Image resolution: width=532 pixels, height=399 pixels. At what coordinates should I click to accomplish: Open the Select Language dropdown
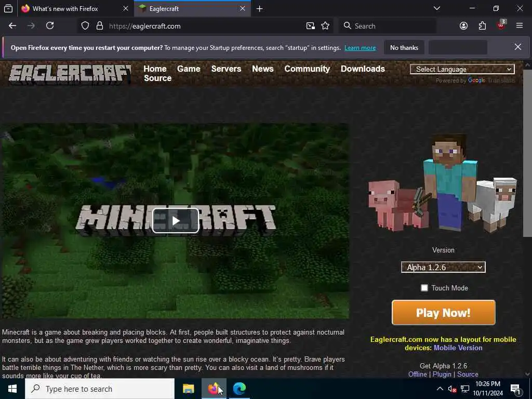[x=462, y=69]
